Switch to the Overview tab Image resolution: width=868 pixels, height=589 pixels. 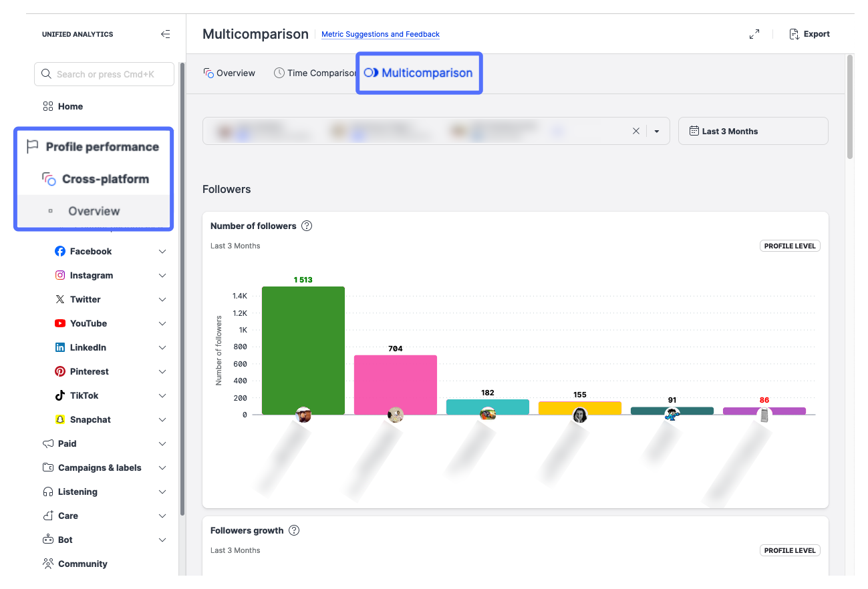[x=229, y=73]
